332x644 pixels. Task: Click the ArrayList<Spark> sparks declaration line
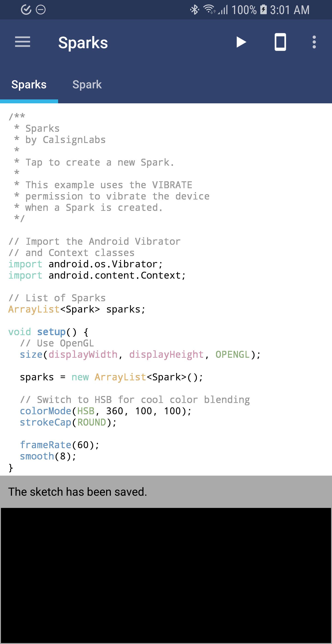coord(77,309)
